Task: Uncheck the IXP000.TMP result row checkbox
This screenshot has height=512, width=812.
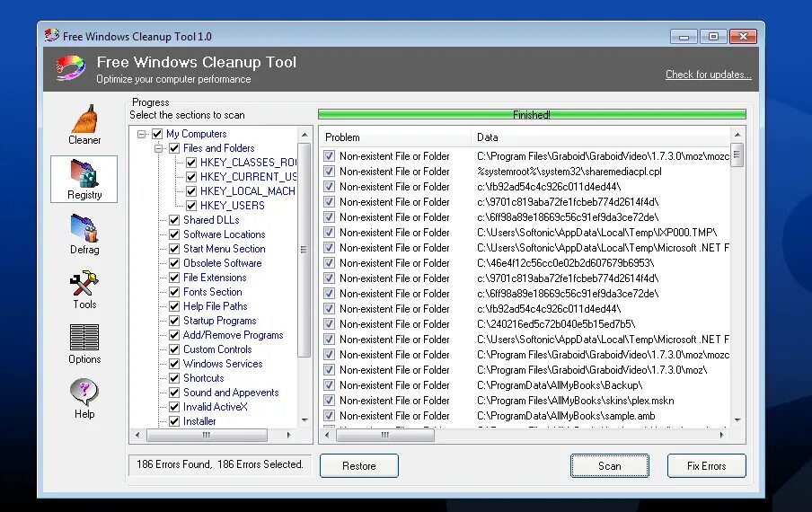Action: pyautogui.click(x=329, y=233)
